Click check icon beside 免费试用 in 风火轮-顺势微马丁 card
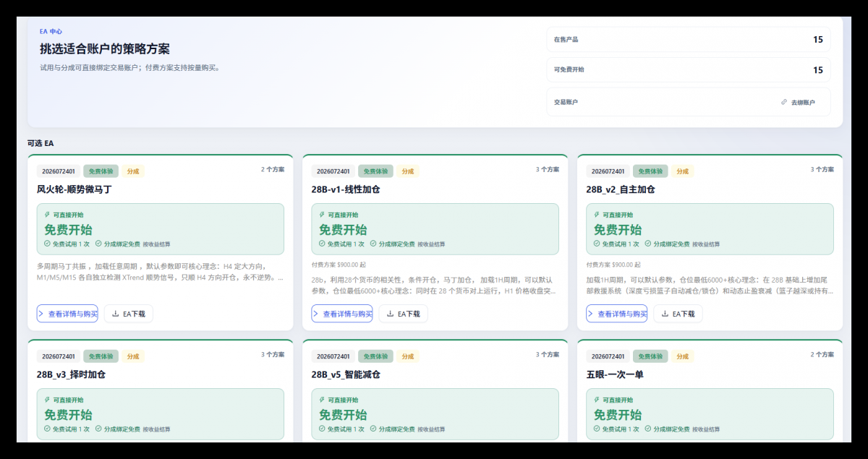The image size is (868, 459). [x=47, y=244]
